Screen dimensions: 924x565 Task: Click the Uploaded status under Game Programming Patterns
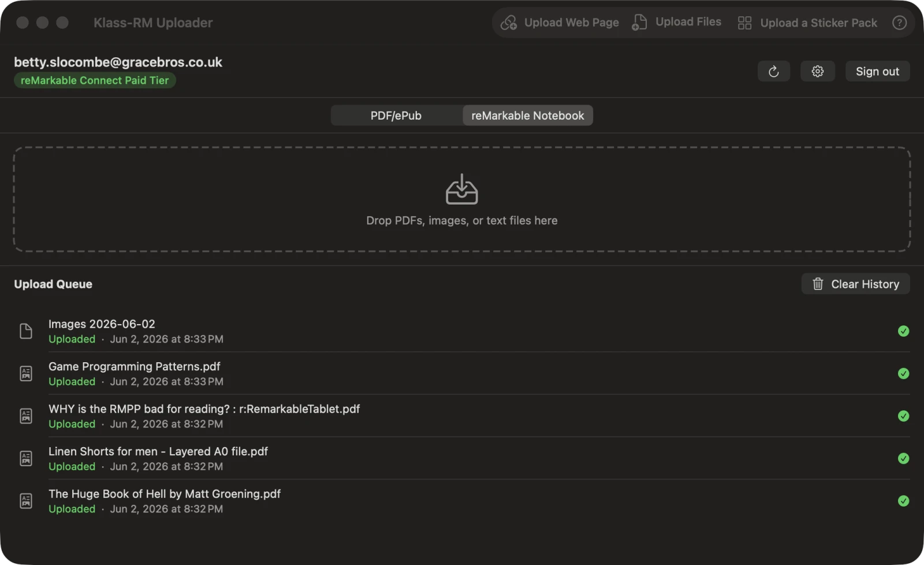click(72, 382)
